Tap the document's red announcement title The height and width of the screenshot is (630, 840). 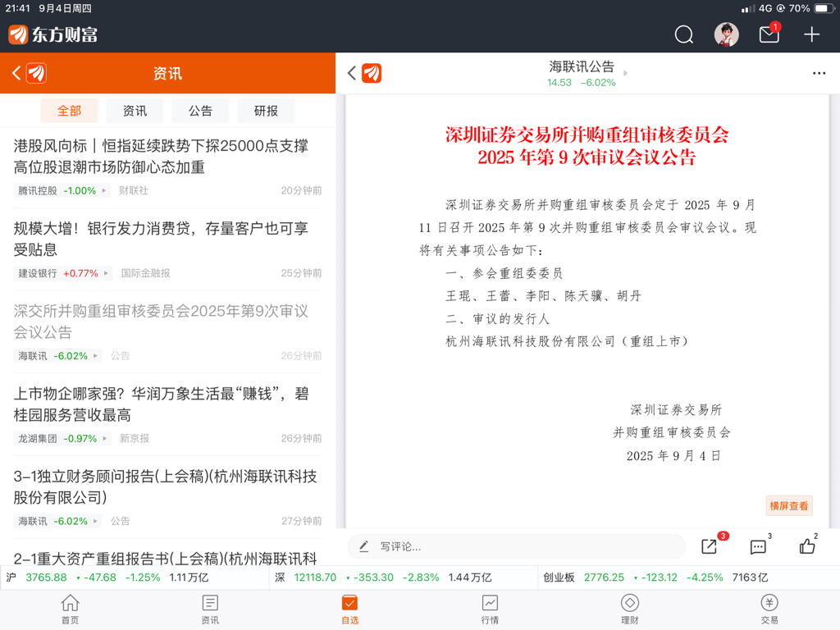[587, 146]
